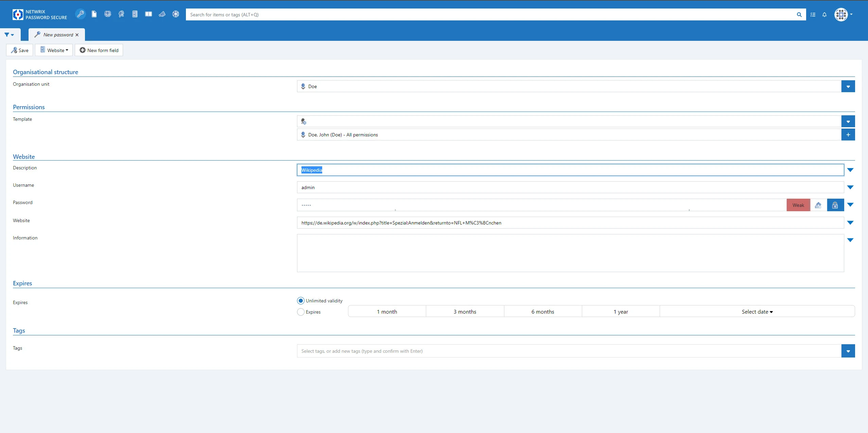Click the Website section heading
The height and width of the screenshot is (433, 868).
coord(24,157)
